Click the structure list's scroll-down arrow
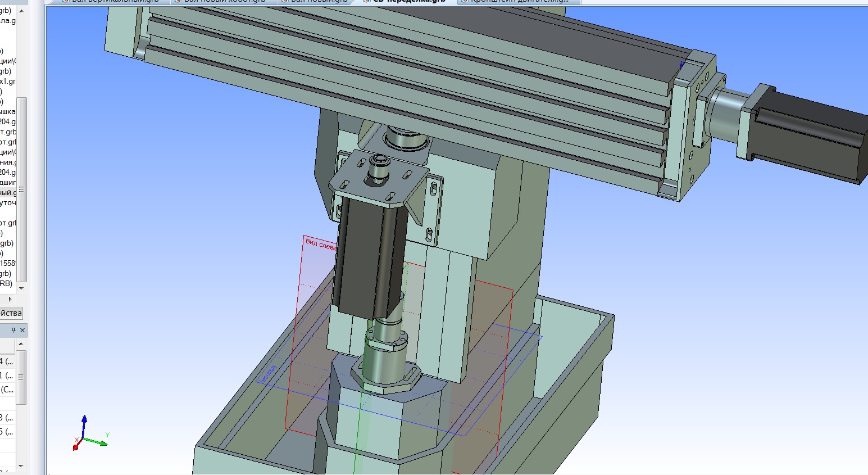This screenshot has height=475, width=868. tap(22, 288)
